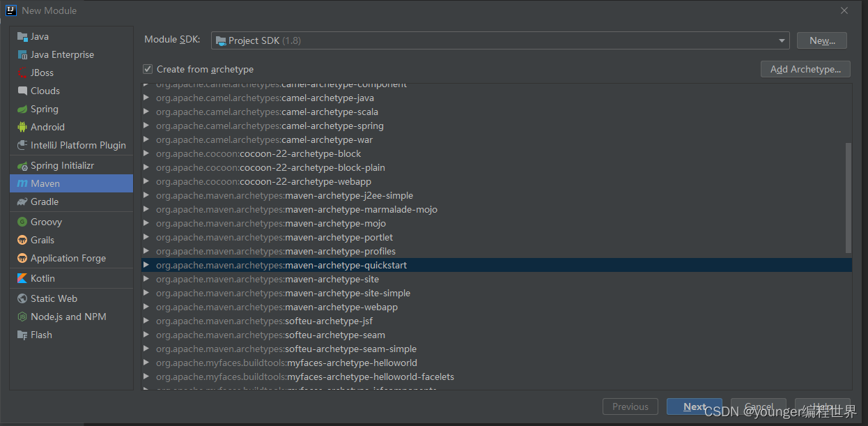Select Static Web module type label
Viewport: 868px width, 426px height.
coord(54,298)
